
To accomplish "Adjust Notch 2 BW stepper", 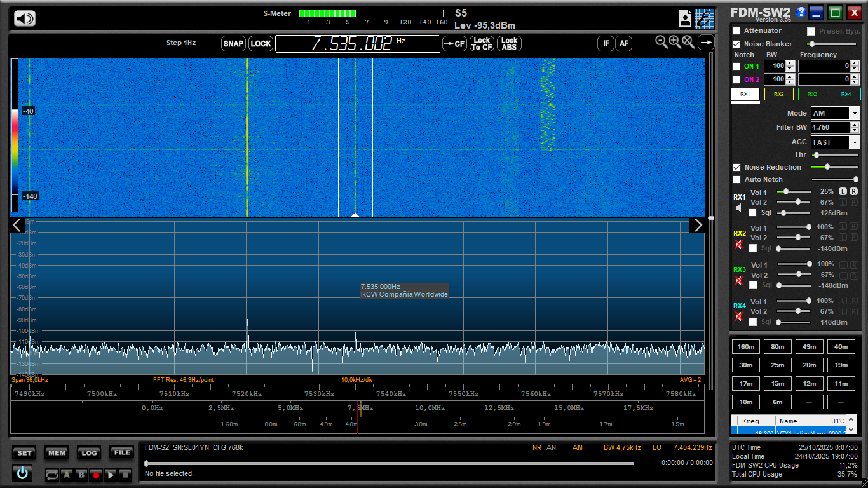I will click(790, 79).
